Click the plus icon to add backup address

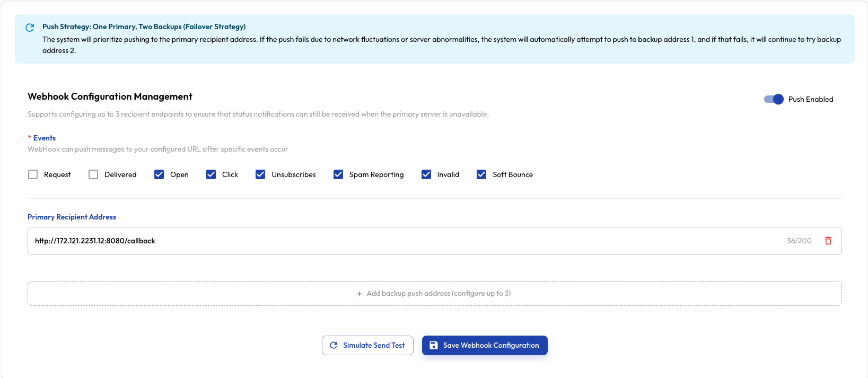tap(360, 294)
